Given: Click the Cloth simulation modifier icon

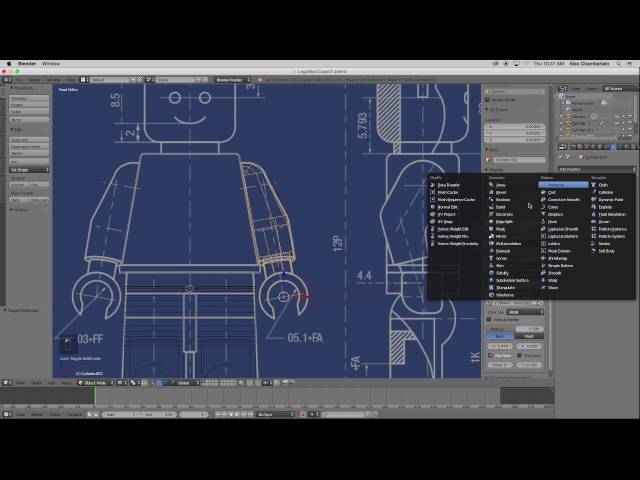Looking at the screenshot, I should coord(594,185).
